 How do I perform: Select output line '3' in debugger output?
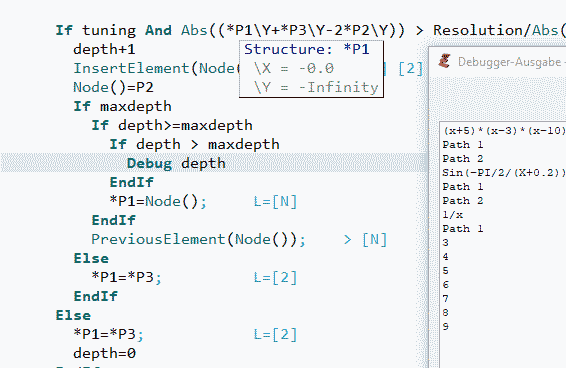446,243
